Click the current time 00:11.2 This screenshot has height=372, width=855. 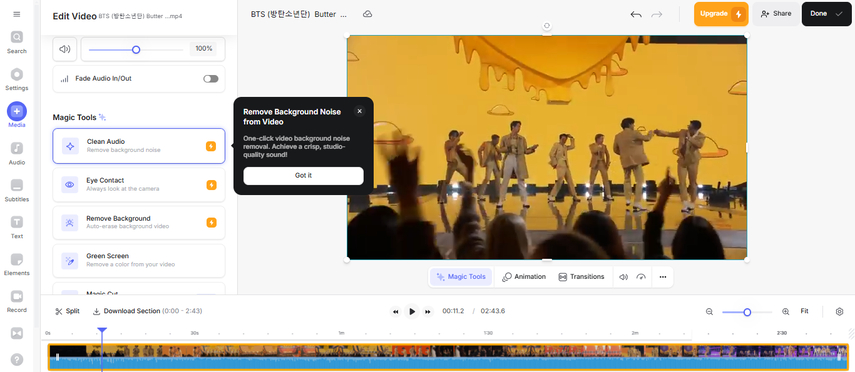tap(453, 311)
